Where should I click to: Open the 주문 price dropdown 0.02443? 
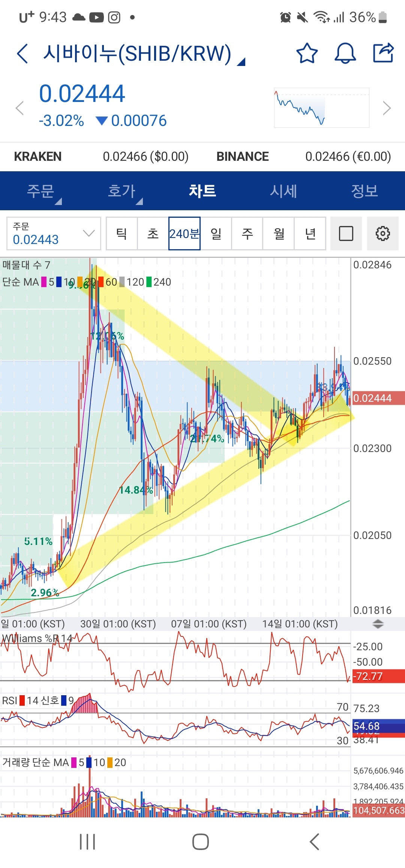click(x=54, y=233)
